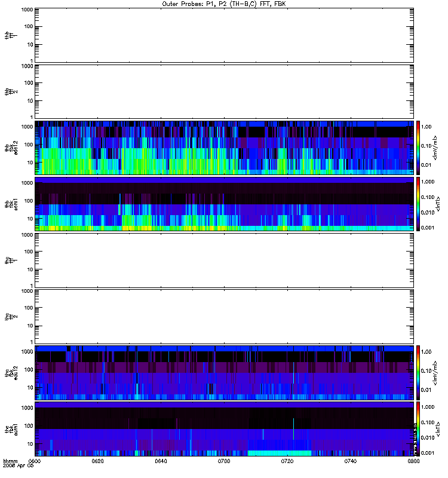Select the empty thb fff 2 plot panel
Image resolution: width=448 pixels, height=478 pixels.
(224, 91)
